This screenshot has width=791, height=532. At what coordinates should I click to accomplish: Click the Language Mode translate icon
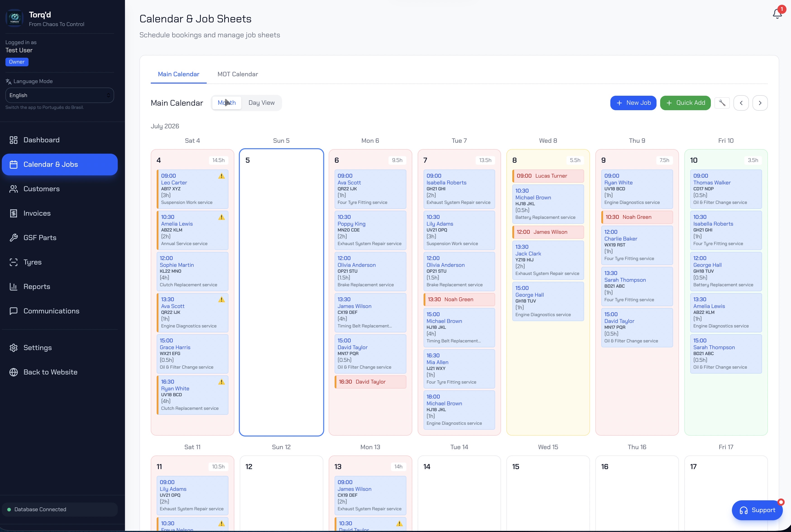click(8, 81)
